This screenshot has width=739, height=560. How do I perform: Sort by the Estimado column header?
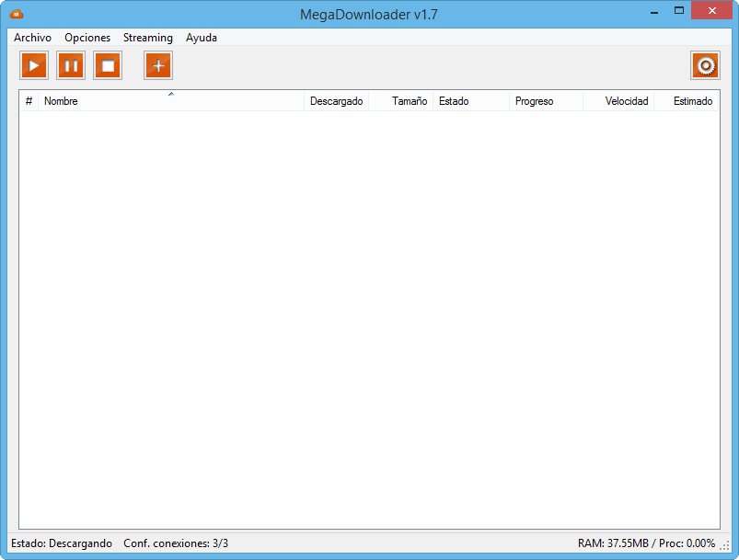[687, 101]
